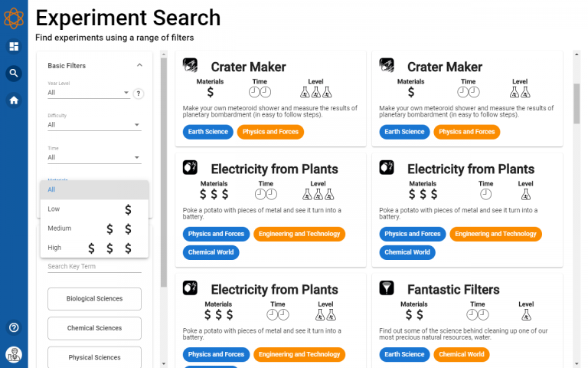Click the Fantastic Filters funnel icon
588x368 pixels.
pos(387,288)
